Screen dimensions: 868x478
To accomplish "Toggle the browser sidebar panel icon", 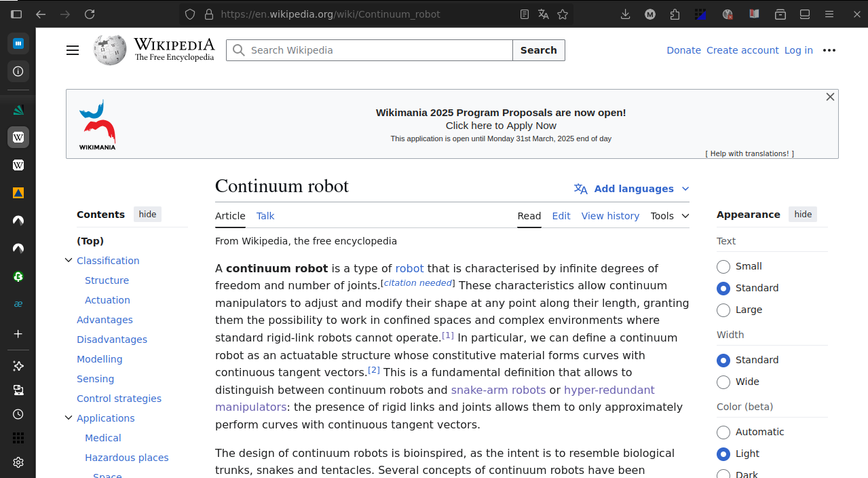I will (x=16, y=14).
